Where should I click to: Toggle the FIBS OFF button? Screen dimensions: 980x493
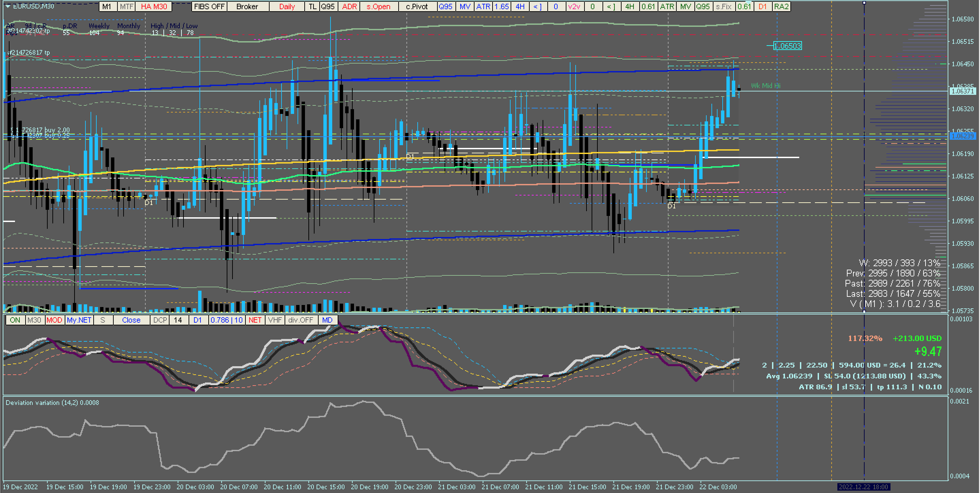coord(209,6)
